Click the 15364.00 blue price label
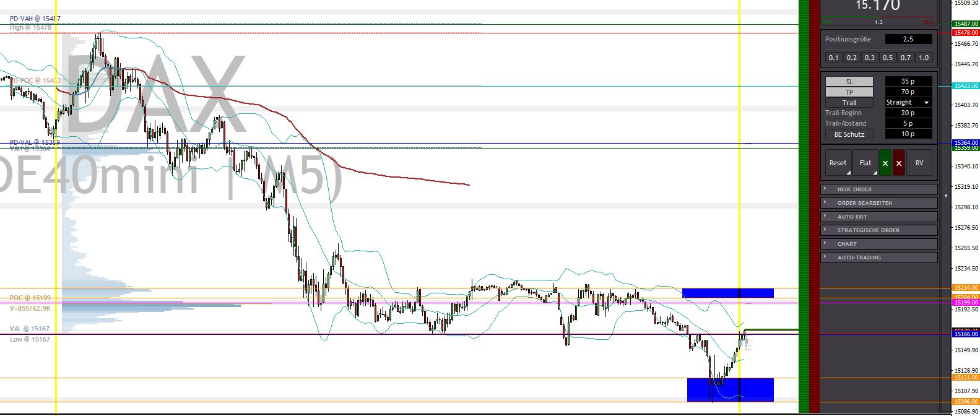This screenshot has width=980, height=416. [966, 143]
